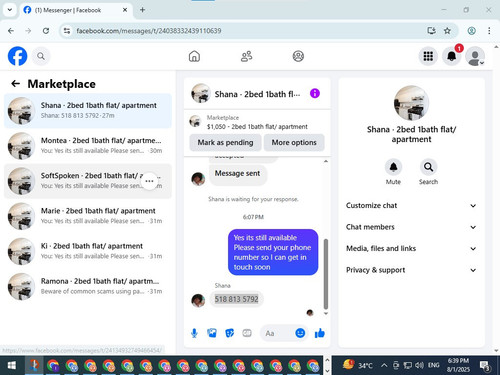The image size is (500, 375).
Task: Open the emoji picker smiley icon
Action: click(300, 333)
